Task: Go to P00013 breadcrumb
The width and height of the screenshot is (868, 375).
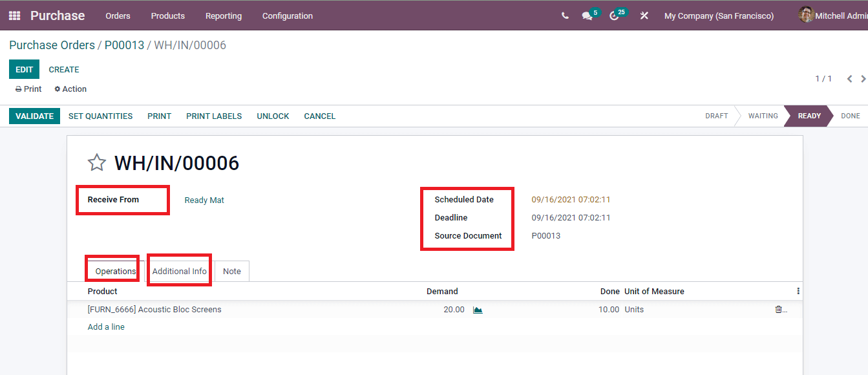Action: tap(124, 45)
